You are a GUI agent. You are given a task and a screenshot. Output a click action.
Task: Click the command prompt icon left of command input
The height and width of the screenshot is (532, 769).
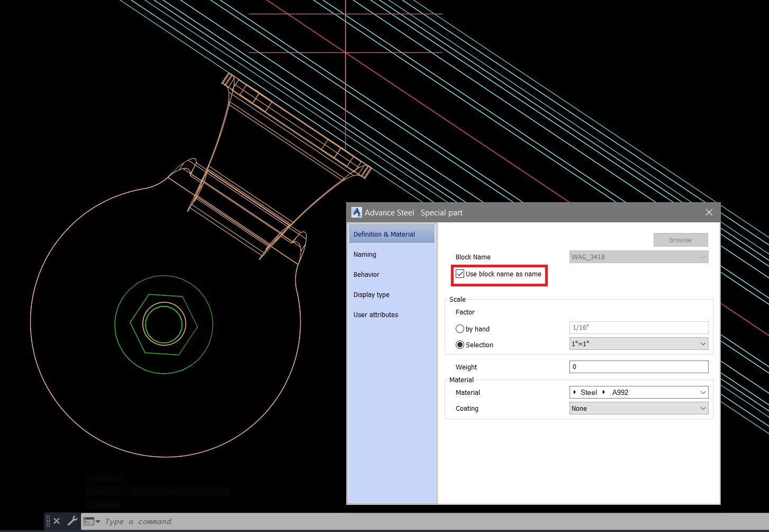tap(88, 521)
